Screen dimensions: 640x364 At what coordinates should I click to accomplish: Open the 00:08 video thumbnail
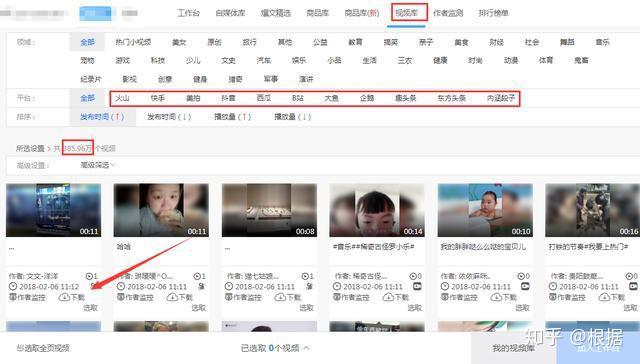click(x=269, y=210)
